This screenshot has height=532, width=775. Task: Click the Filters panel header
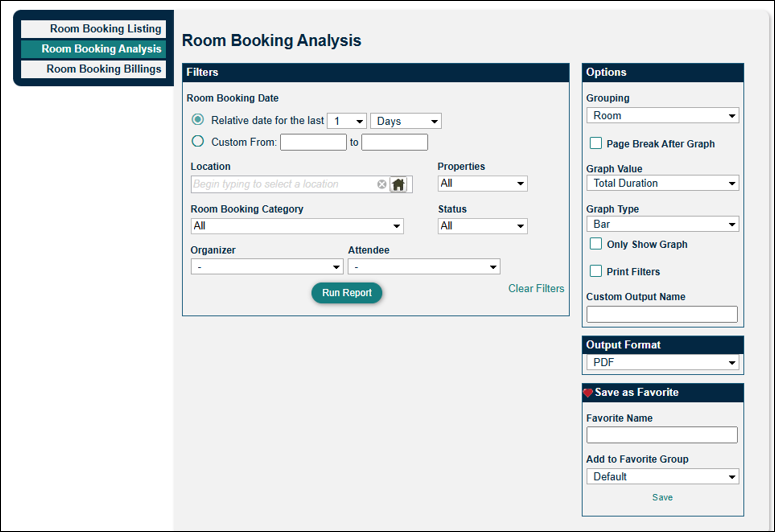pyautogui.click(x=376, y=72)
